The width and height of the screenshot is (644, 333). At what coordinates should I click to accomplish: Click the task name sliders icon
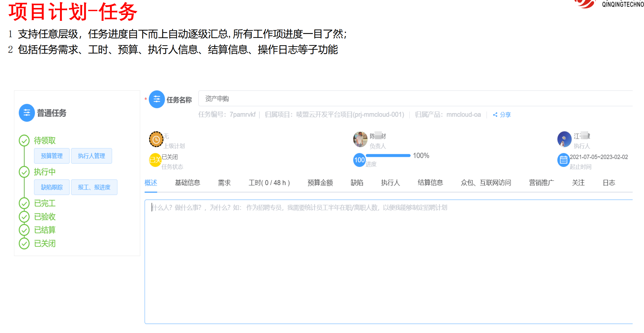pos(156,99)
